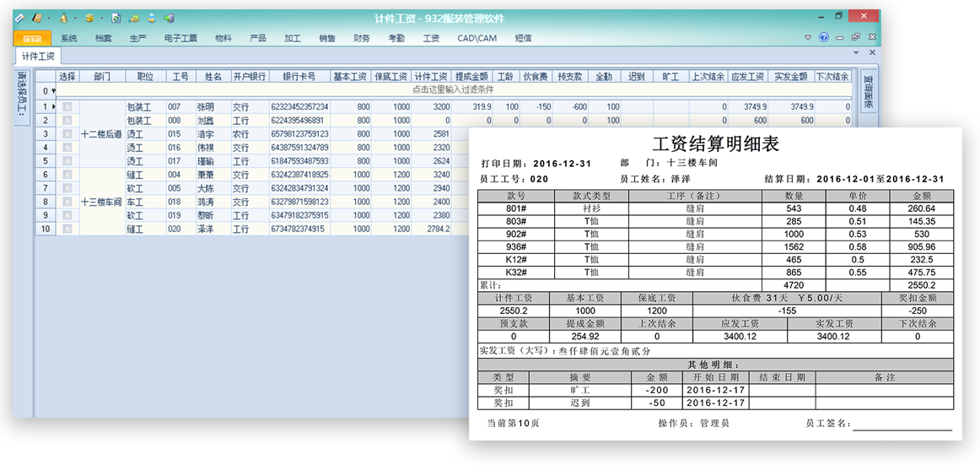Click the orange 932 application logo button
Viewport: 980px width, 465px height.
33,38
